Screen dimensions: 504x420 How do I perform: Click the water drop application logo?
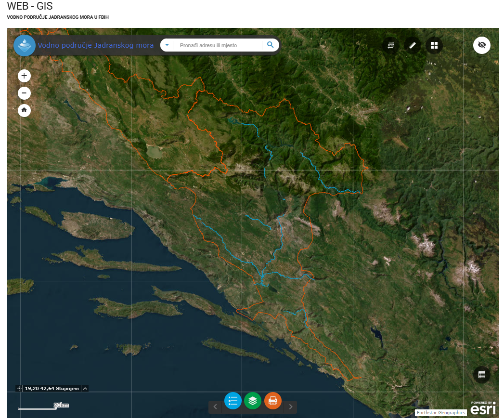click(25, 45)
